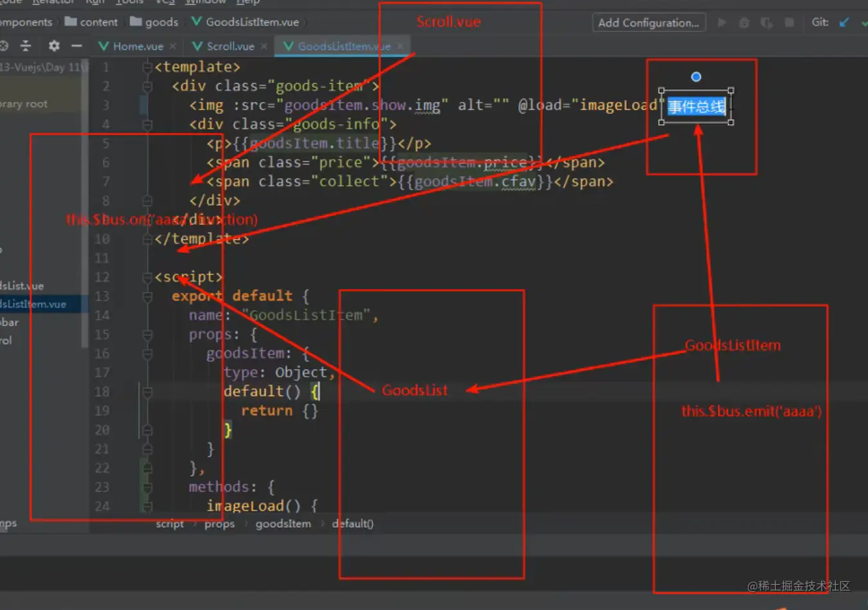Open the Refactor menu
Screen dimensions: 868x610
click(x=53, y=2)
